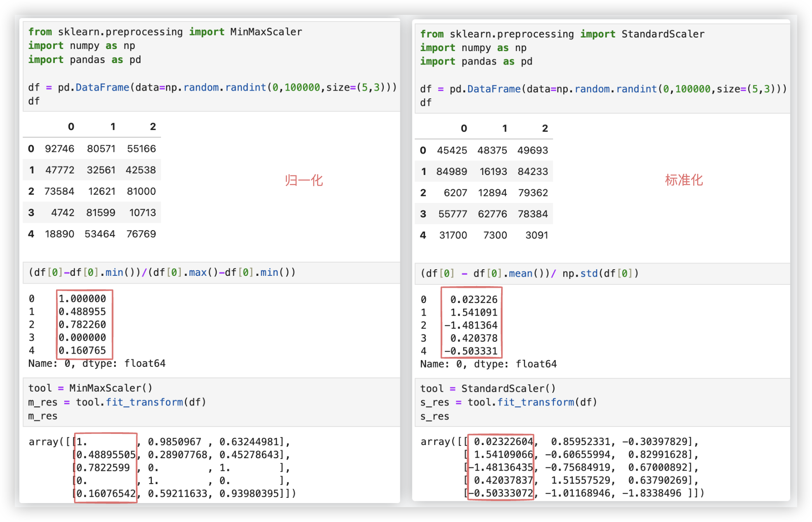Viewport: 812px width, 522px height.
Task: Click row index 4 in right dataframe
Action: (423, 235)
